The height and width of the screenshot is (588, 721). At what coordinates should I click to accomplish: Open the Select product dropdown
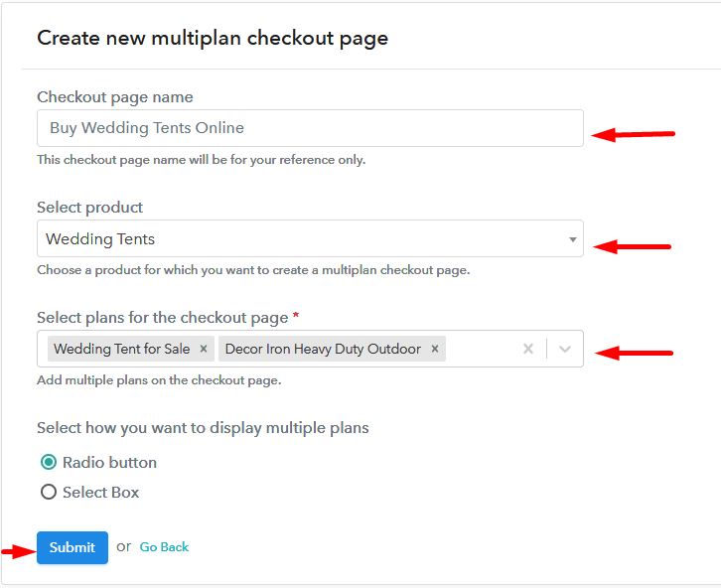pyautogui.click(x=310, y=238)
